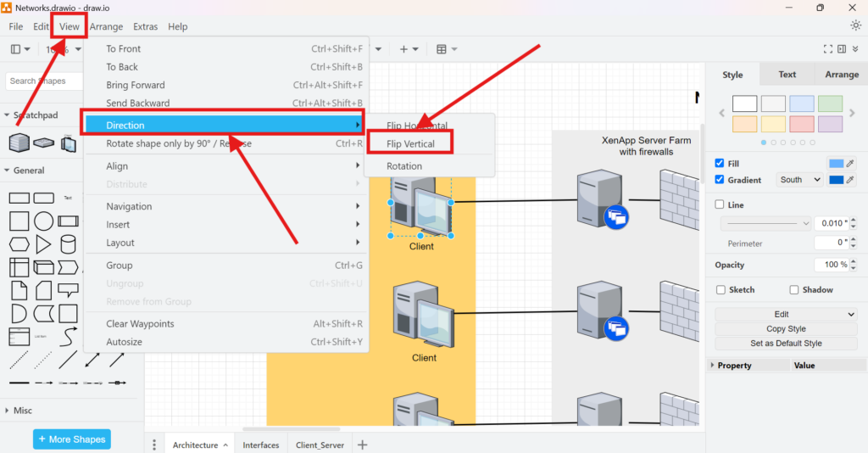The width and height of the screenshot is (868, 453).
Task: Pick the flat switch shape in Scratchpad
Action: 44,143
